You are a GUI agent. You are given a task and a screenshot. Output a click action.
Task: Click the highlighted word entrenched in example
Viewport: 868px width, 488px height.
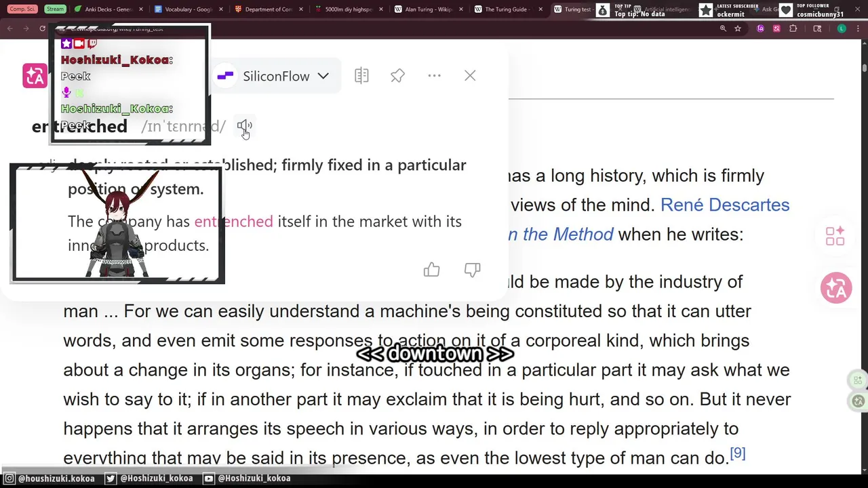point(233,222)
